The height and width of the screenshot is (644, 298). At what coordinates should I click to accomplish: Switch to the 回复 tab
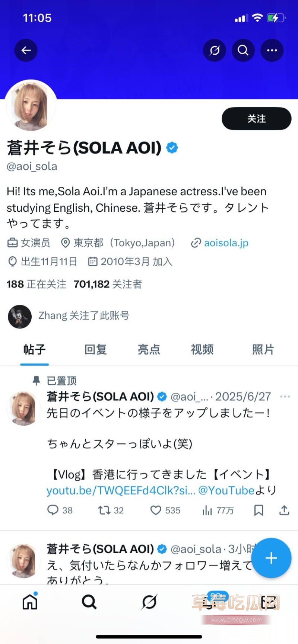[96, 350]
